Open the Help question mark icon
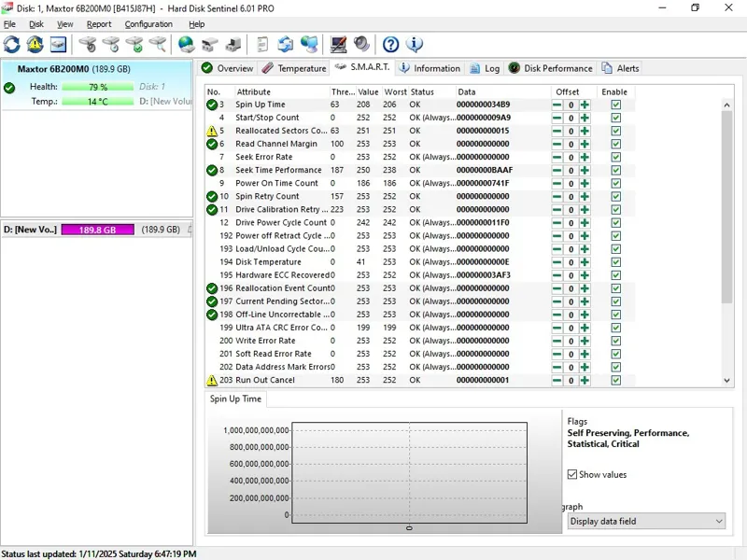Screen dimensions: 747x560 [390, 44]
